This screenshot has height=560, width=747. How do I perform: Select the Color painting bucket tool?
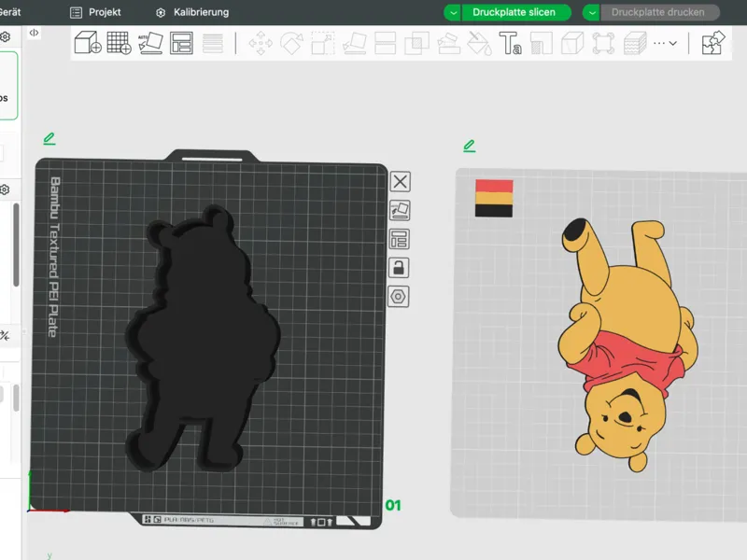point(479,43)
